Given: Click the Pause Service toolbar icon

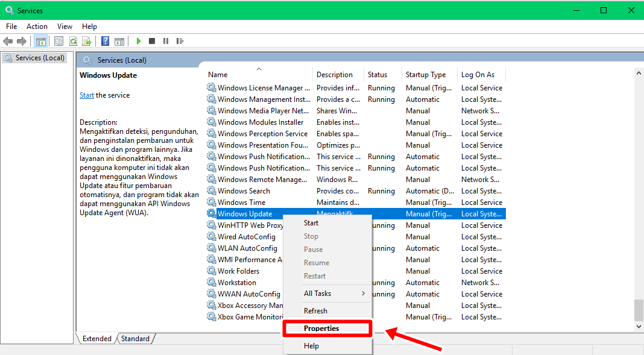Looking at the screenshot, I should pos(166,41).
